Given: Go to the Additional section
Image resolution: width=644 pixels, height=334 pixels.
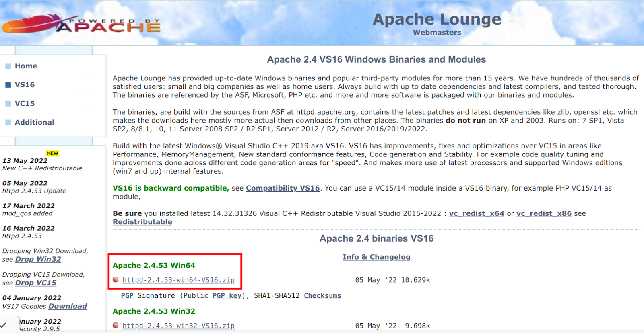Looking at the screenshot, I should click(34, 122).
